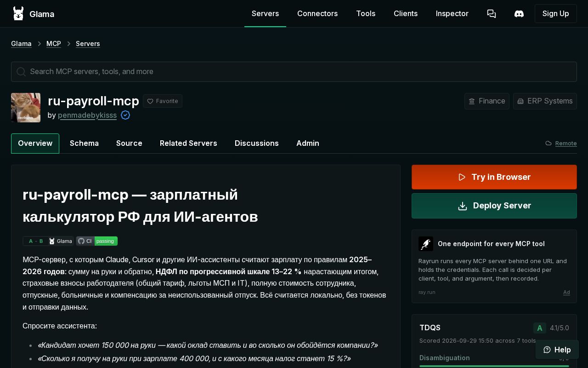Switch to the Source tab

click(x=129, y=144)
